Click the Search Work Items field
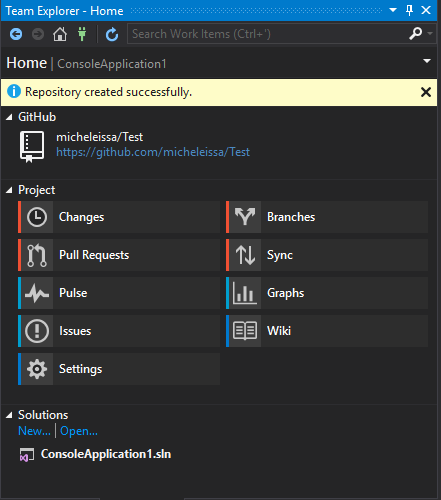 (x=267, y=34)
